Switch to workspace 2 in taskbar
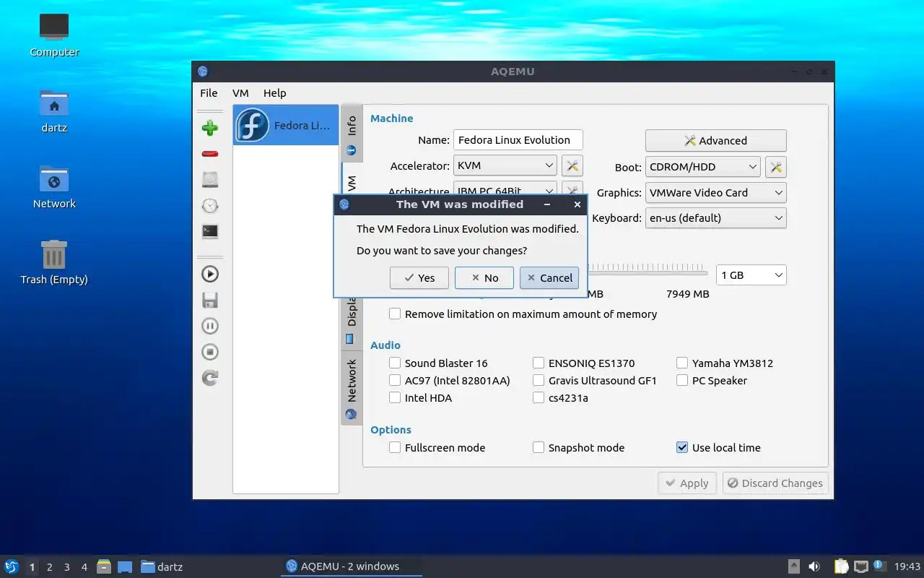924x578 pixels. [x=49, y=567]
